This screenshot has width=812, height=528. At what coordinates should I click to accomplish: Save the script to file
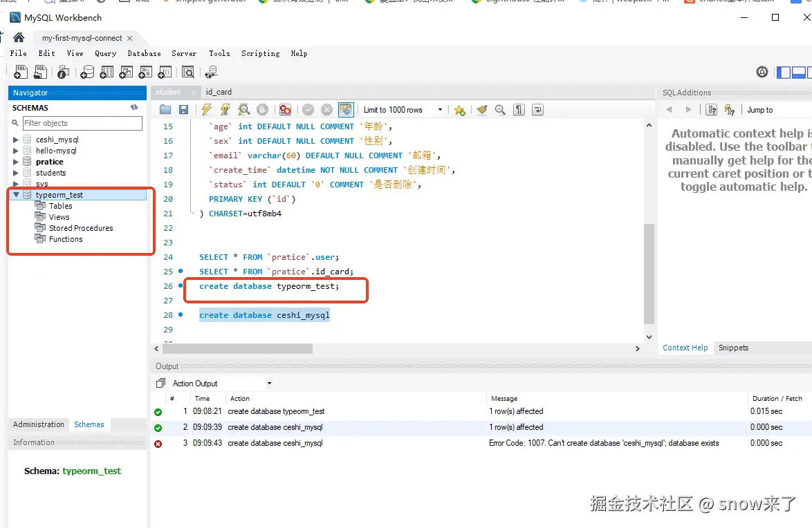183,110
